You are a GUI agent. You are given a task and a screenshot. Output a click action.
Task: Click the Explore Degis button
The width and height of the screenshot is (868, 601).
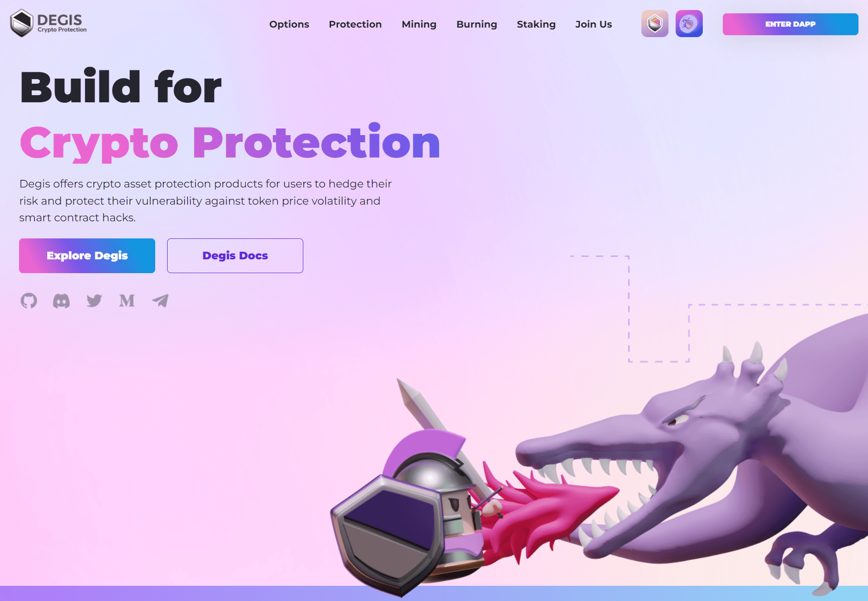(x=87, y=256)
